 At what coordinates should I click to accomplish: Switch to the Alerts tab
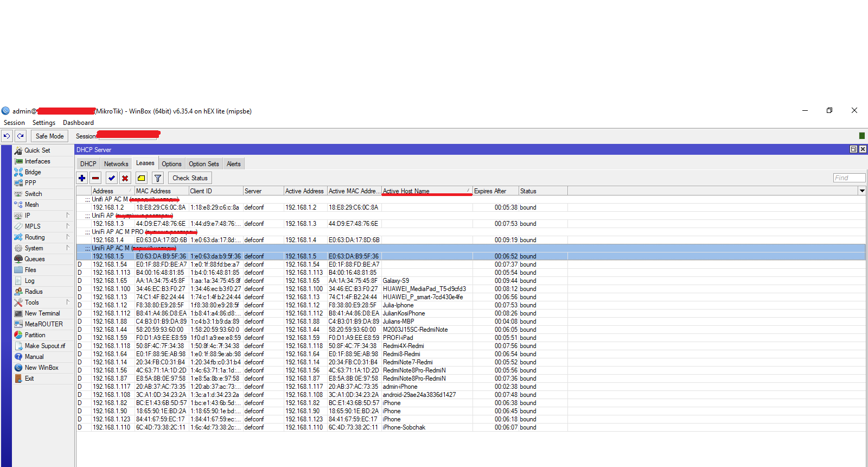(234, 164)
